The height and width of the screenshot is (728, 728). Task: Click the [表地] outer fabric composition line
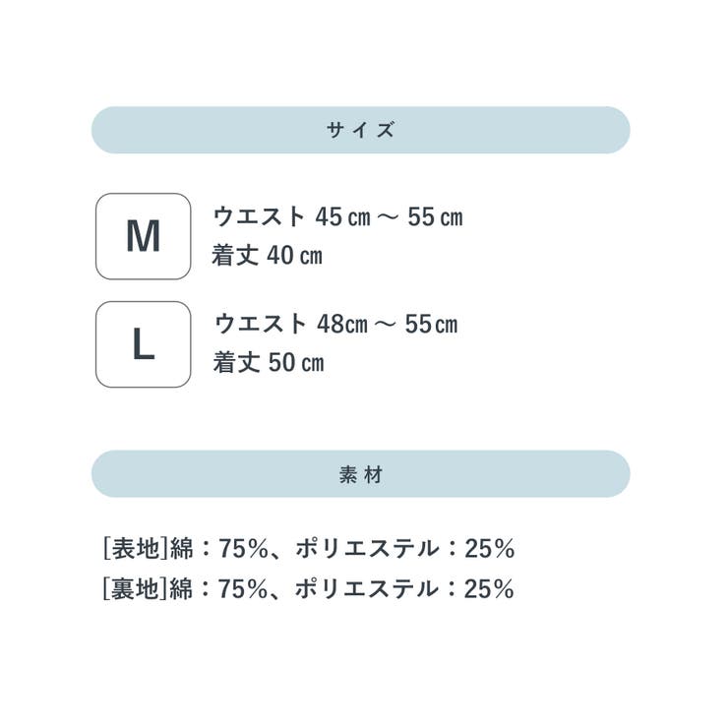[x=309, y=549]
